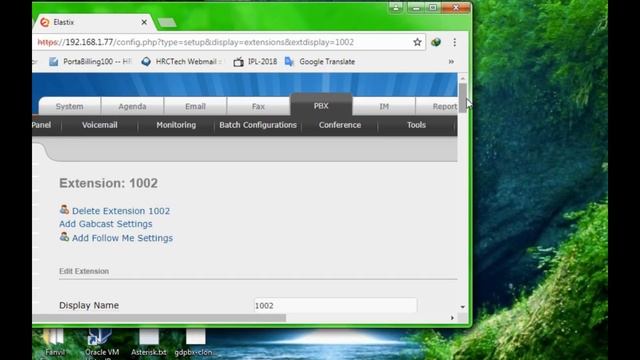Switch to the Fax tab

(x=258, y=106)
